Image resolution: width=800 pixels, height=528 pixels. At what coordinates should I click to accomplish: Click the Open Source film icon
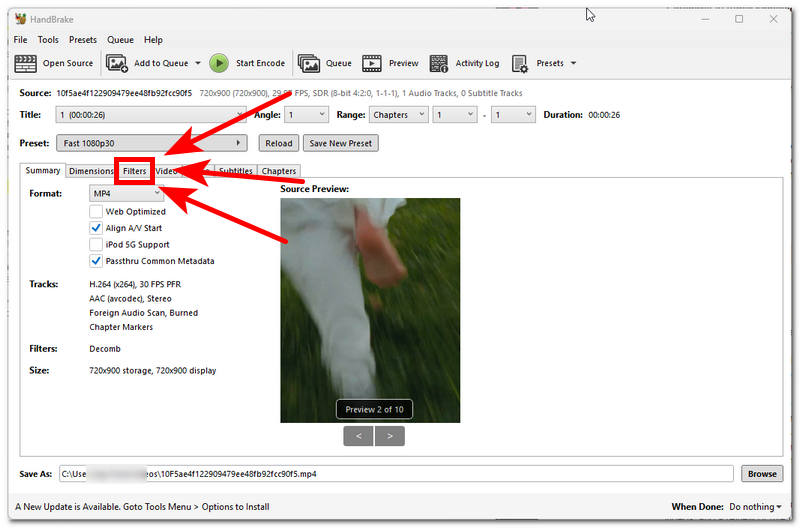(25, 63)
